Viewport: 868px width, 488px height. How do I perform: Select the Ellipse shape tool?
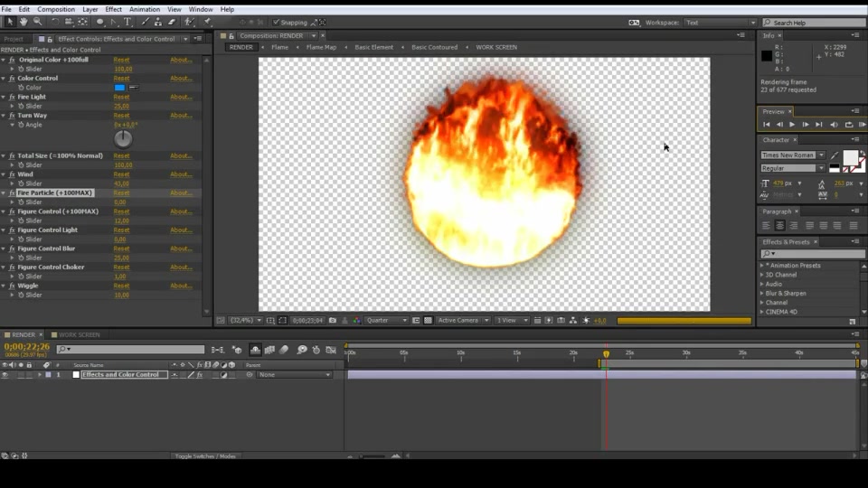[100, 22]
